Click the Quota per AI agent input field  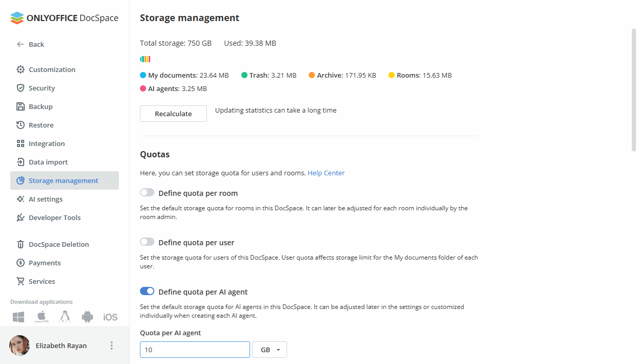tap(194, 349)
